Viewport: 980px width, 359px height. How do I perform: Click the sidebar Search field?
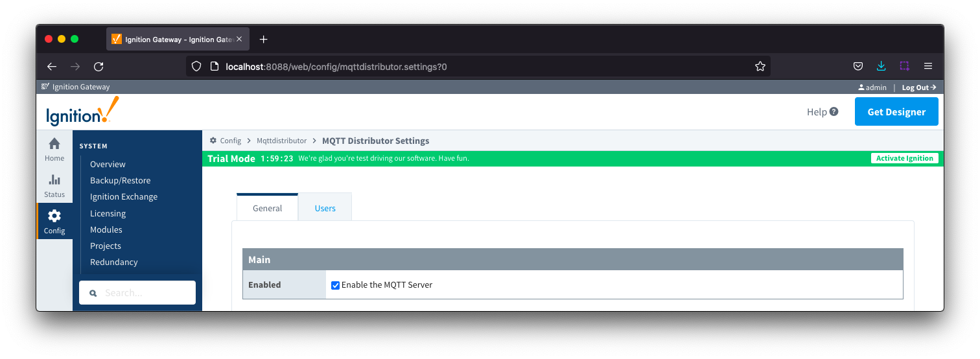point(137,293)
